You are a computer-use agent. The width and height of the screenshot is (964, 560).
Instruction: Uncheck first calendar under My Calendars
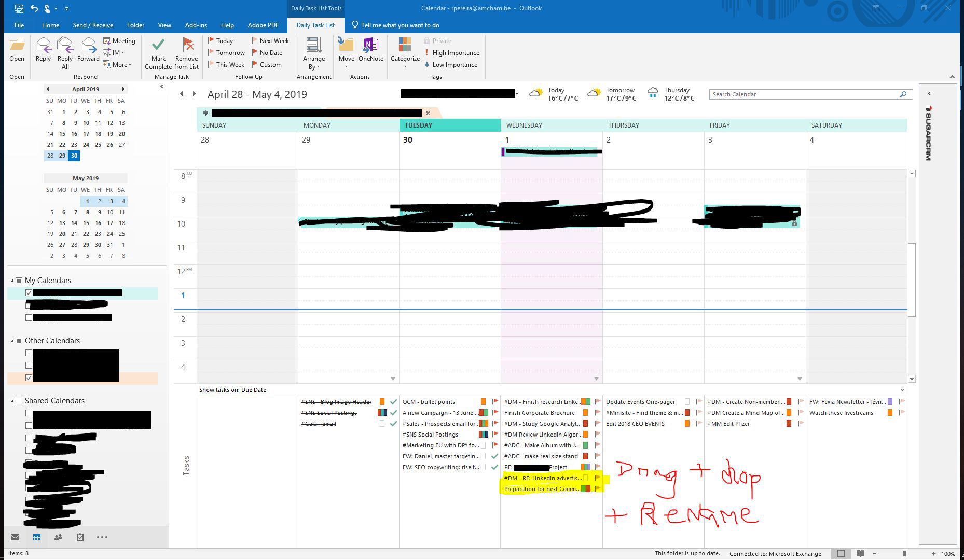[29, 293]
